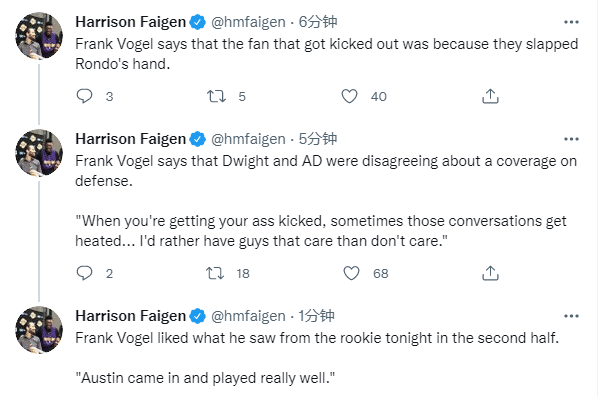Open @hmfaigen handle link in second tweet
The height and width of the screenshot is (397, 598).
248,139
